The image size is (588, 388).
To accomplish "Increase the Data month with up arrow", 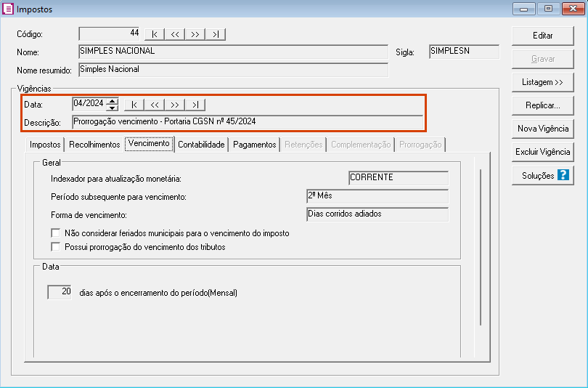I will [x=112, y=101].
